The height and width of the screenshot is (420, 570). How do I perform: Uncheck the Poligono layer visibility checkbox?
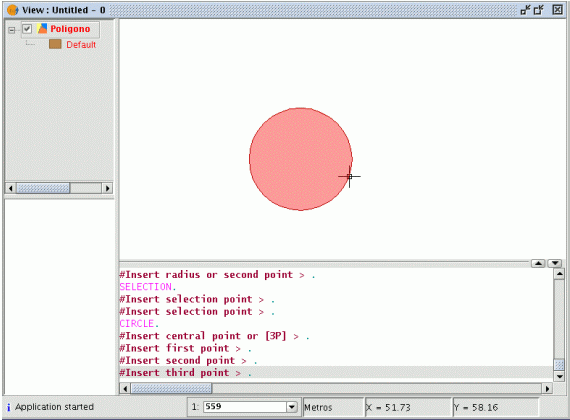tap(27, 29)
